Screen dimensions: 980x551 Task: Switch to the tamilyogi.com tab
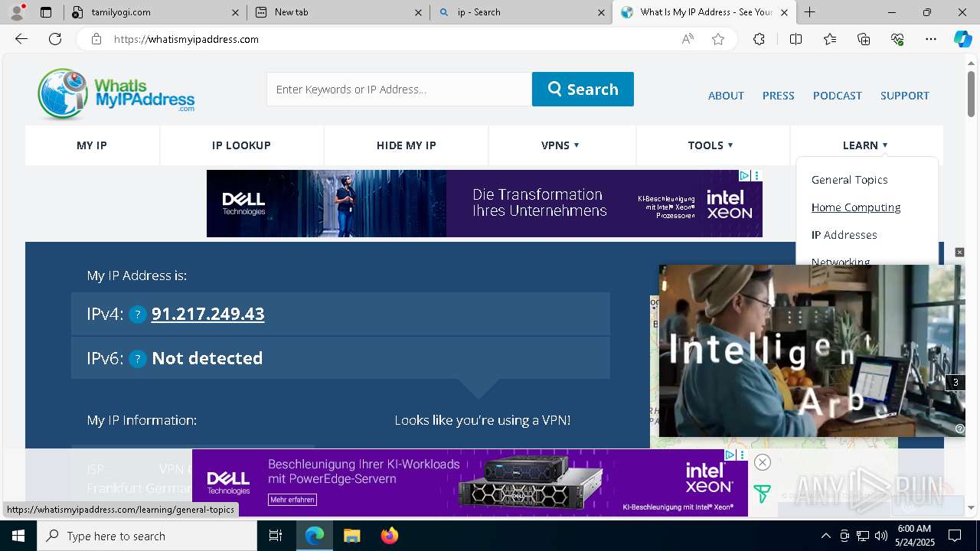[153, 12]
